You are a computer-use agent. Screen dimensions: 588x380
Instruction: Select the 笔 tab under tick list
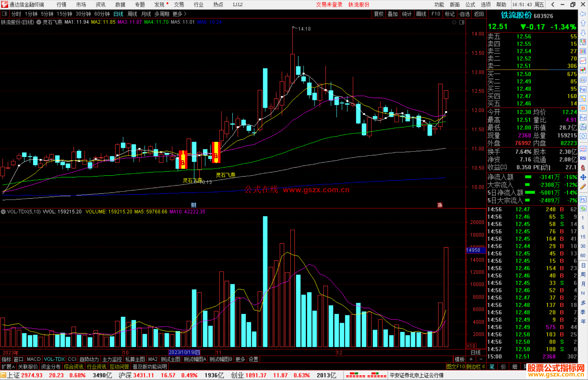pyautogui.click(x=492, y=367)
